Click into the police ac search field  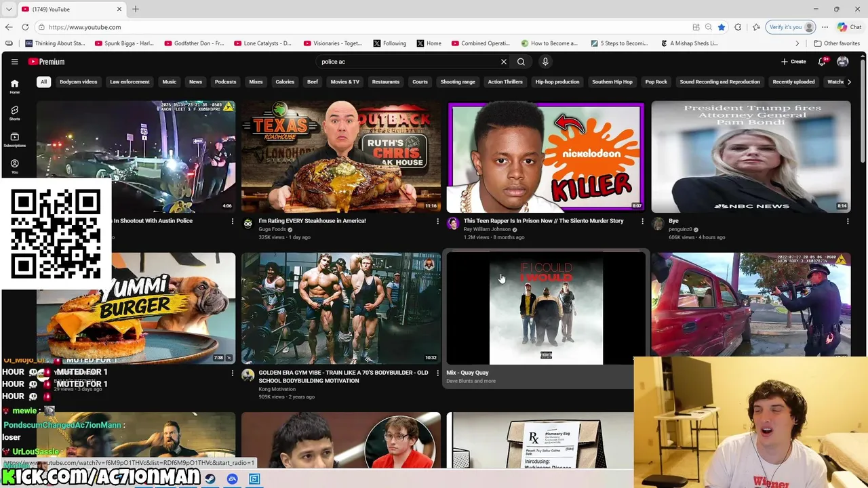(407, 62)
